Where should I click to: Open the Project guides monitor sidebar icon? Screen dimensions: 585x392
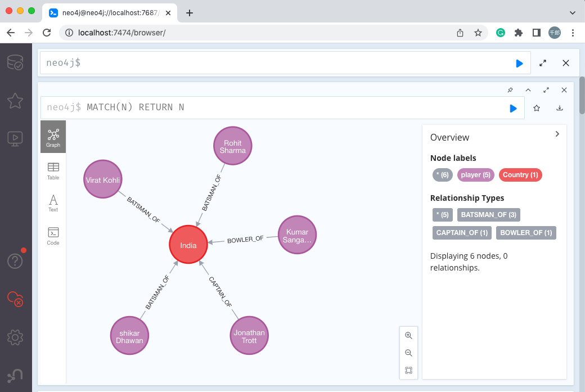[15, 139]
